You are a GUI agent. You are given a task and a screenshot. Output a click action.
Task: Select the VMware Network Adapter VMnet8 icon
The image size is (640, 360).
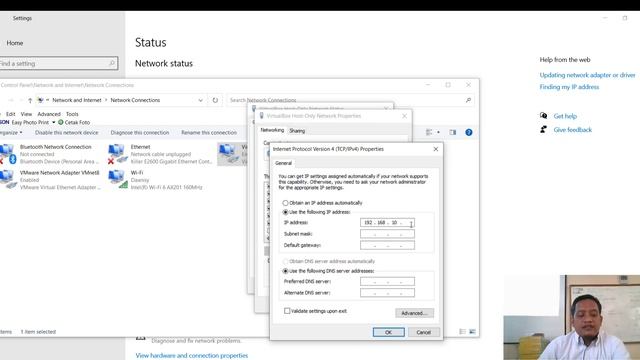click(x=8, y=180)
